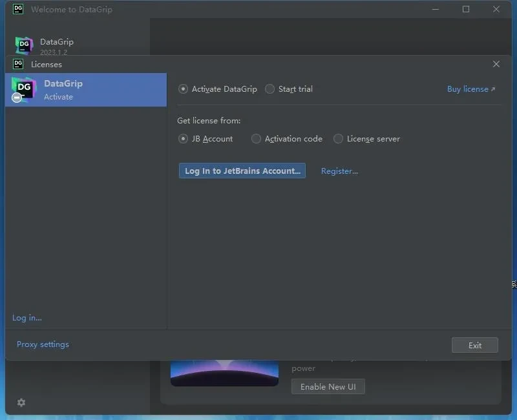Click the New UI promo banner image
The width and height of the screenshot is (517, 420).
[x=224, y=373]
